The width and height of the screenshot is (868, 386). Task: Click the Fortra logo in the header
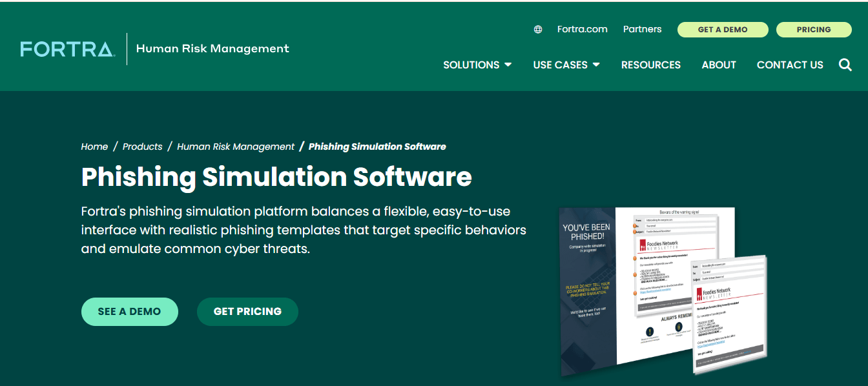point(68,49)
